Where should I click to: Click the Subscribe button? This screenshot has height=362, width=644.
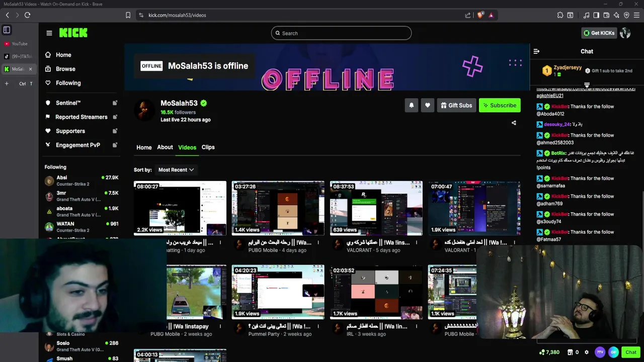(x=499, y=105)
